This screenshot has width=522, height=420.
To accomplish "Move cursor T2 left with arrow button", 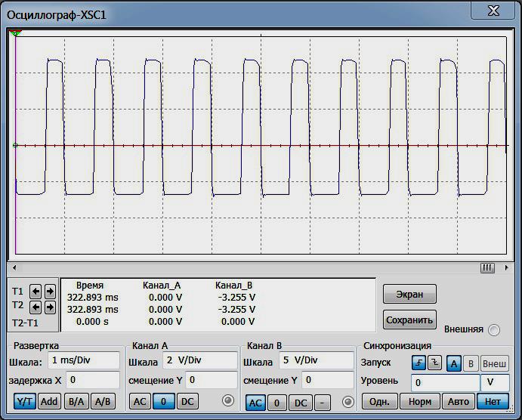I will (36, 307).
